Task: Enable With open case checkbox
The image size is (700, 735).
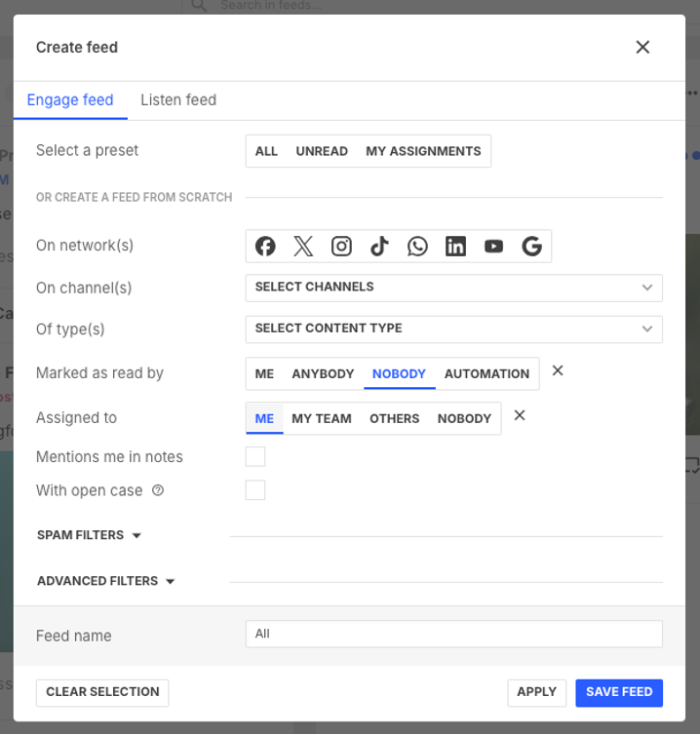Action: pos(255,490)
